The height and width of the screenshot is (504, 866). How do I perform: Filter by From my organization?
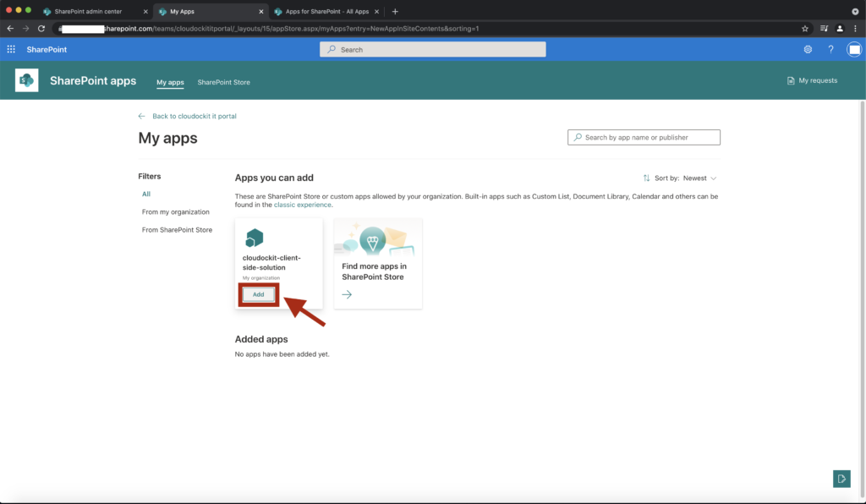click(x=176, y=212)
